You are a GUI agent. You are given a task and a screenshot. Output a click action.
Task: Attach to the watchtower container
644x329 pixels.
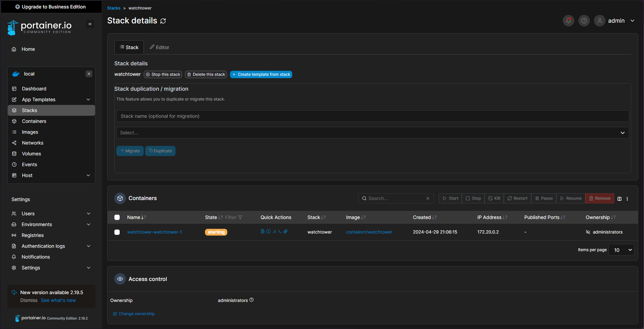click(285, 232)
